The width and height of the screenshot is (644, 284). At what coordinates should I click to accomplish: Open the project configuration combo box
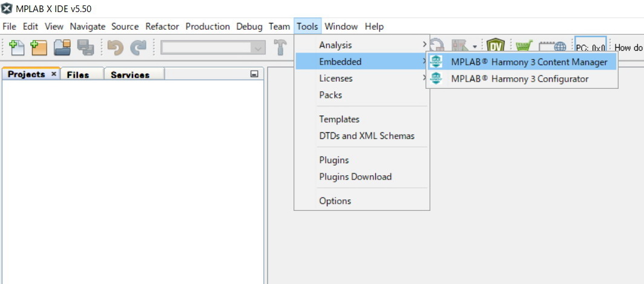point(213,48)
